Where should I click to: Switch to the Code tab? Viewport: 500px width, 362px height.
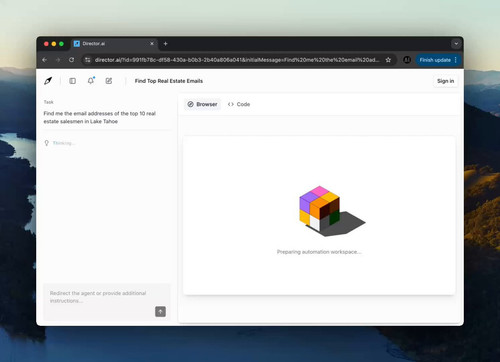(x=239, y=104)
